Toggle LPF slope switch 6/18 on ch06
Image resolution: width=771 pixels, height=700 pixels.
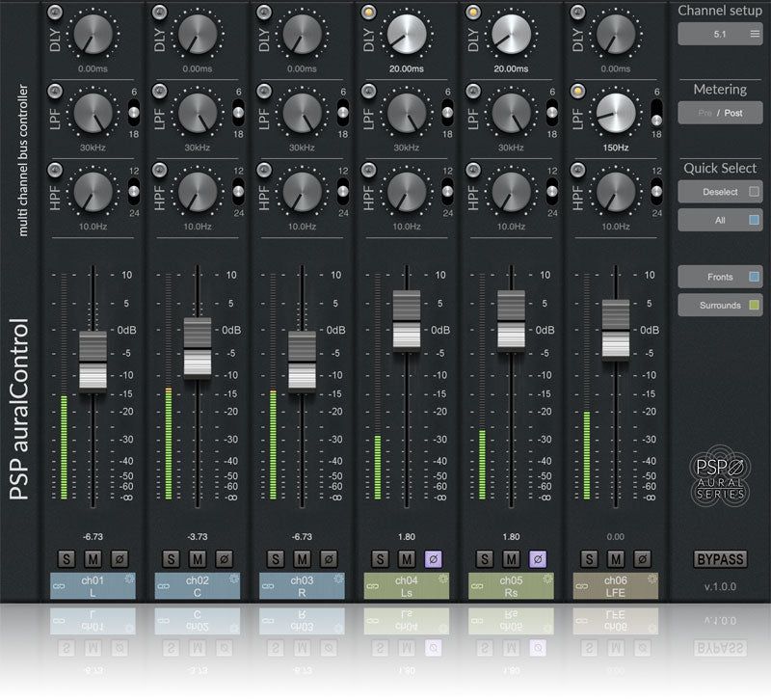pyautogui.click(x=656, y=113)
